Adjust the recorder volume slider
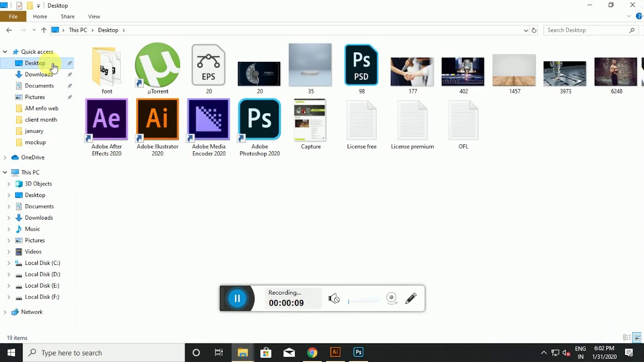The image size is (644, 362). click(x=363, y=301)
